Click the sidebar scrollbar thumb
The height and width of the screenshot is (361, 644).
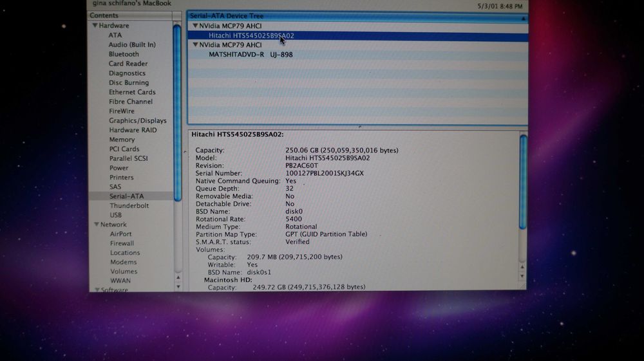pyautogui.click(x=178, y=113)
